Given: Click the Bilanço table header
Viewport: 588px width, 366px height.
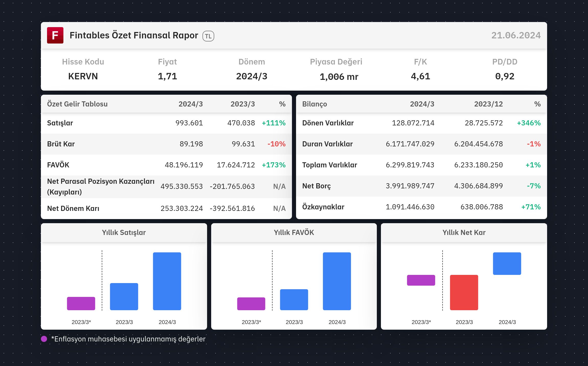Looking at the screenshot, I should click(x=314, y=104).
